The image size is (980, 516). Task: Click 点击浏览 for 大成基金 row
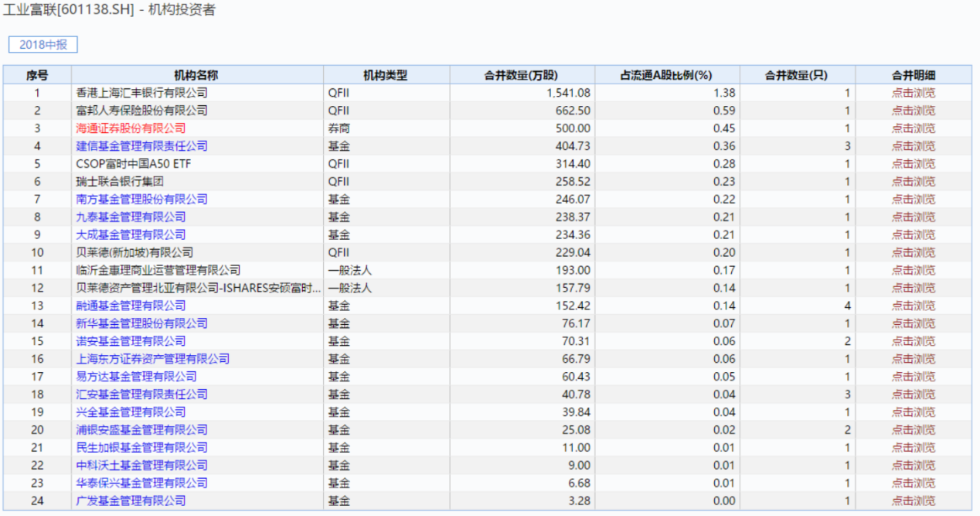tap(914, 235)
